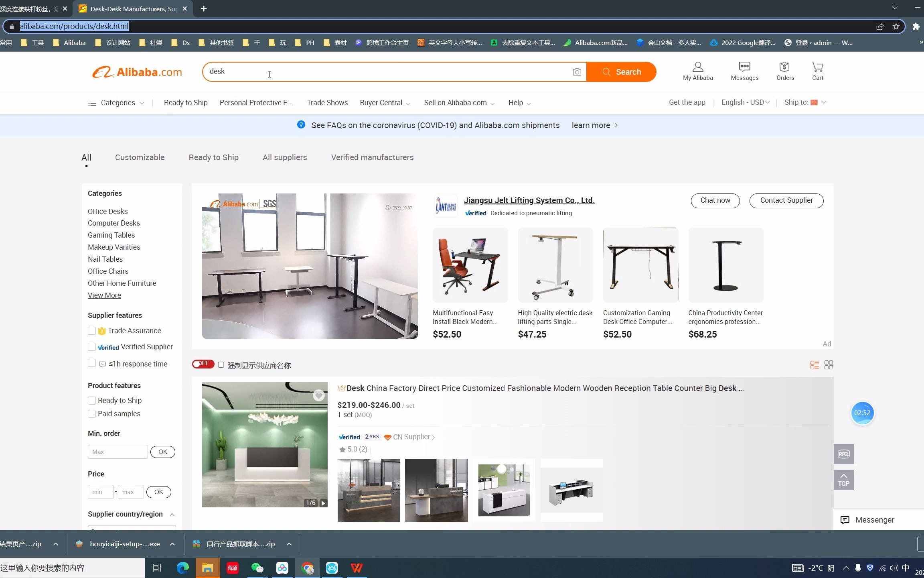Open the browser extensions puzzle icon
Viewport: 924px width, 578px height.
(916, 26)
